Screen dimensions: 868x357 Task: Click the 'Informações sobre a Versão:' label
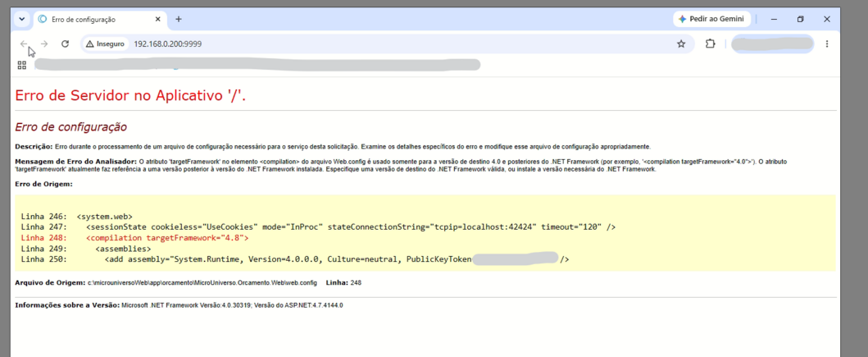pos(67,305)
